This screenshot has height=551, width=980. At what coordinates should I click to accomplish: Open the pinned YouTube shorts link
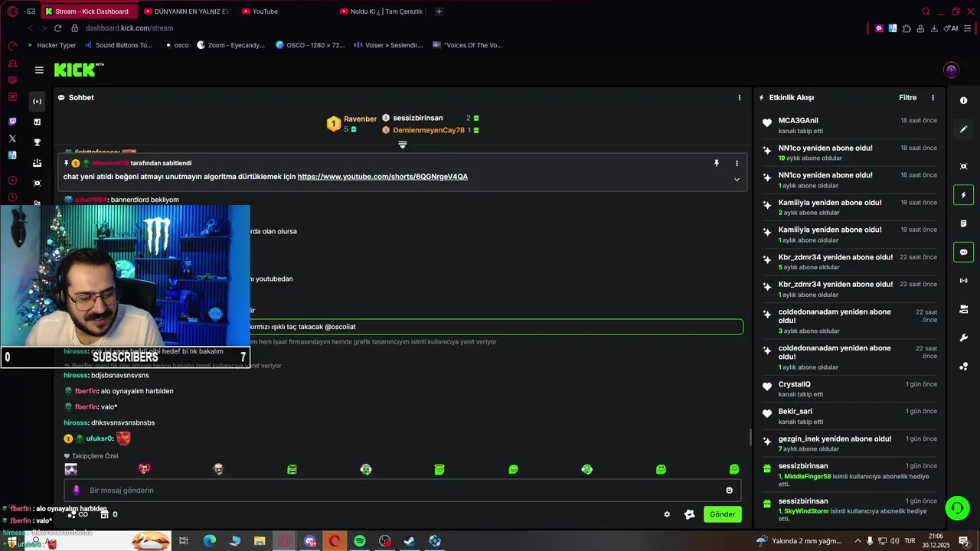(382, 177)
